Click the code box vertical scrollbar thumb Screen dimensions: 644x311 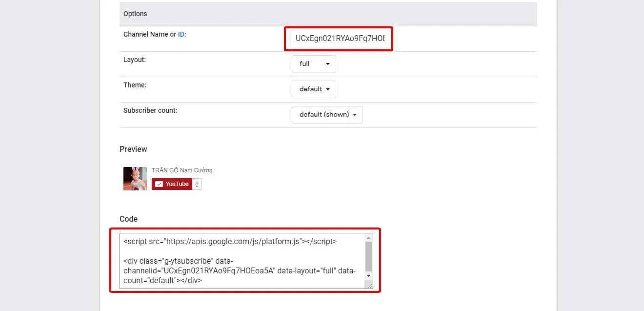368,256
